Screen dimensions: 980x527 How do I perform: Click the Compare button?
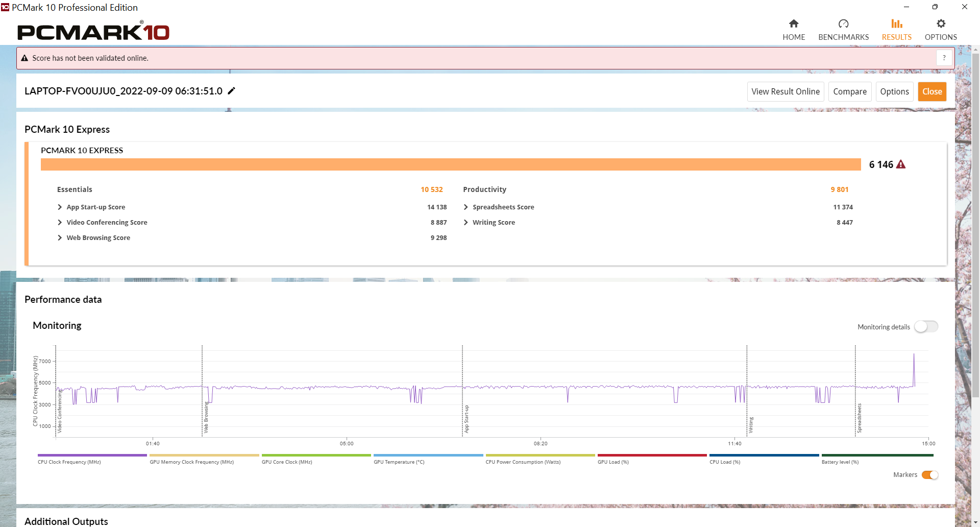(x=850, y=91)
